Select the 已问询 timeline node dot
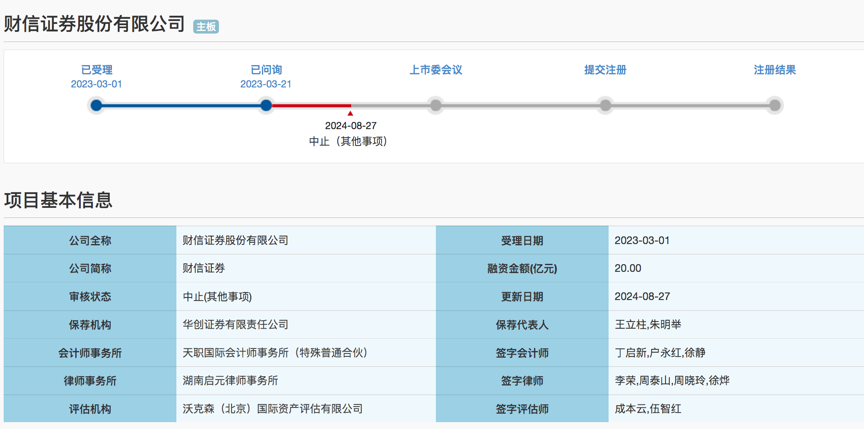This screenshot has height=429, width=864. 266,105
